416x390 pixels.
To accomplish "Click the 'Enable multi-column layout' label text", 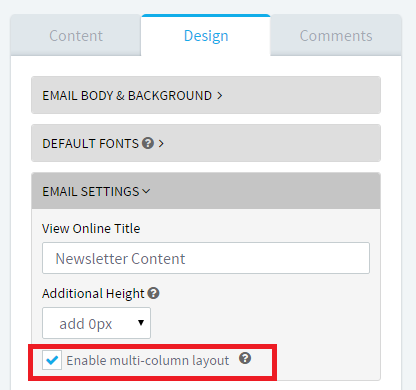I will click(148, 360).
